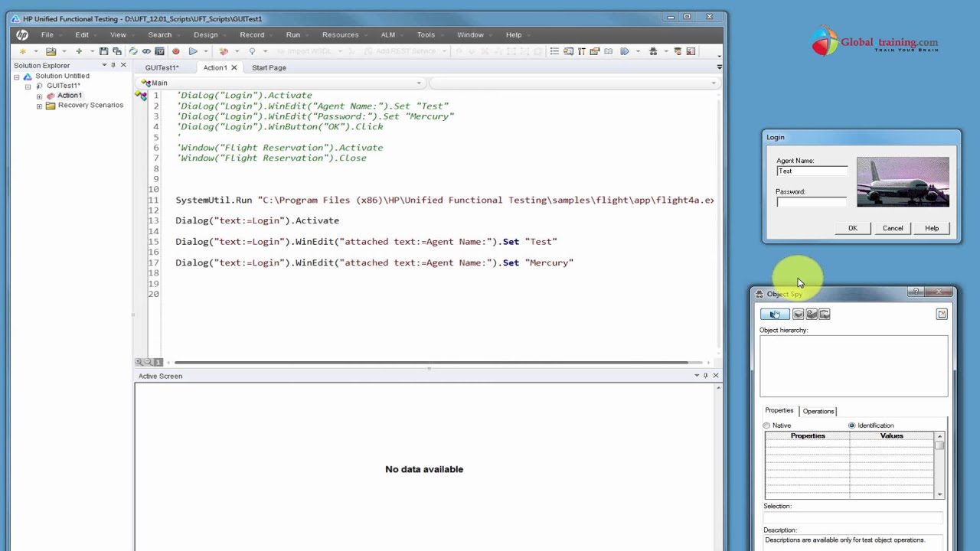
Task: Close the Active Screen panel
Action: pos(716,375)
